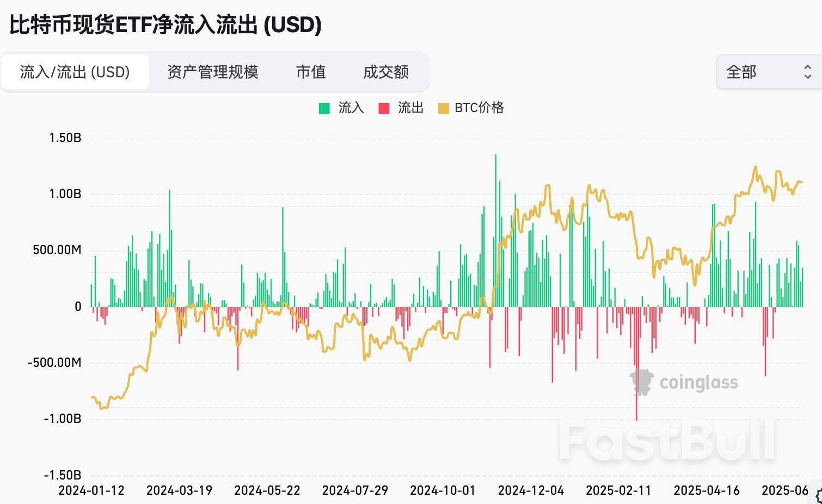
Task: Open the settings gear in bottom-right corner
Action: pos(817,495)
